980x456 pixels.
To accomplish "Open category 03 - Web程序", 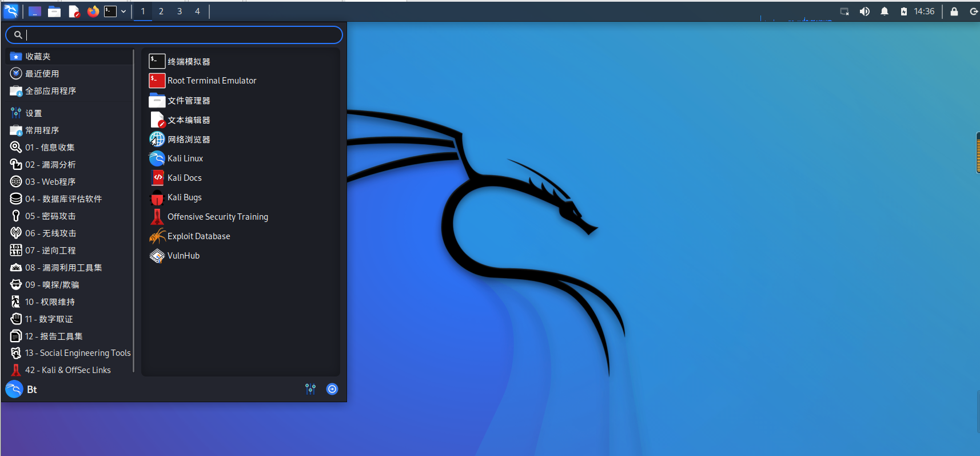I will point(70,182).
